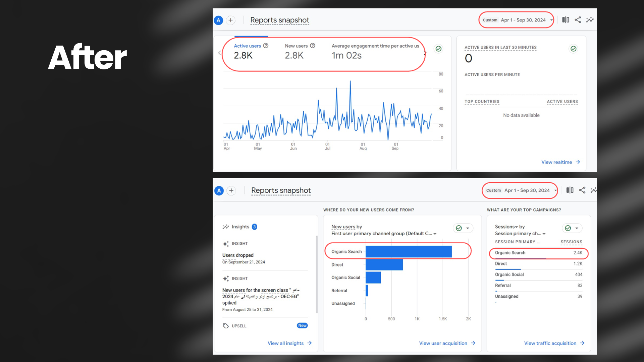This screenshot has width=644, height=362.
Task: Toggle green check status on Active users card
Action: pyautogui.click(x=438, y=49)
